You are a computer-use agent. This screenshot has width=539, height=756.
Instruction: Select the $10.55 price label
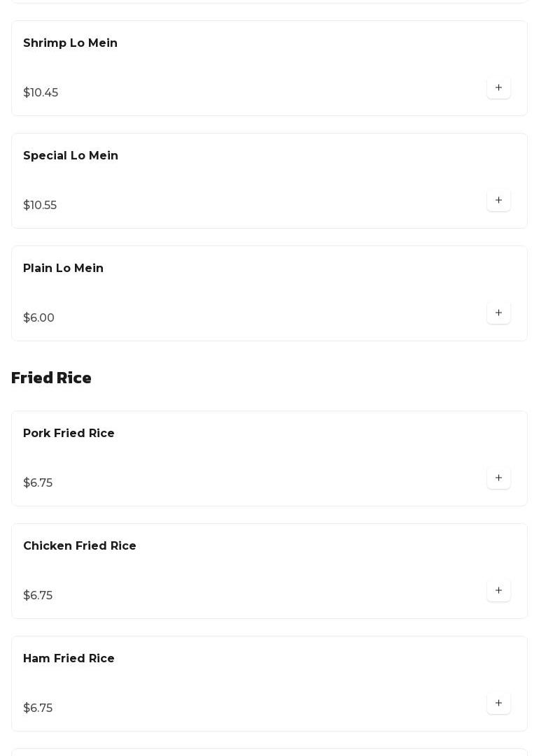click(40, 206)
